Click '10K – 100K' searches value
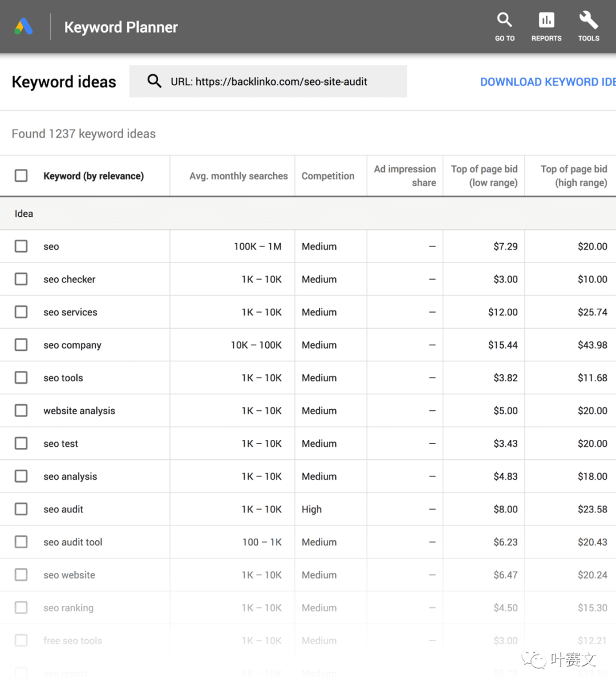The width and height of the screenshot is (616, 687). 256,345
